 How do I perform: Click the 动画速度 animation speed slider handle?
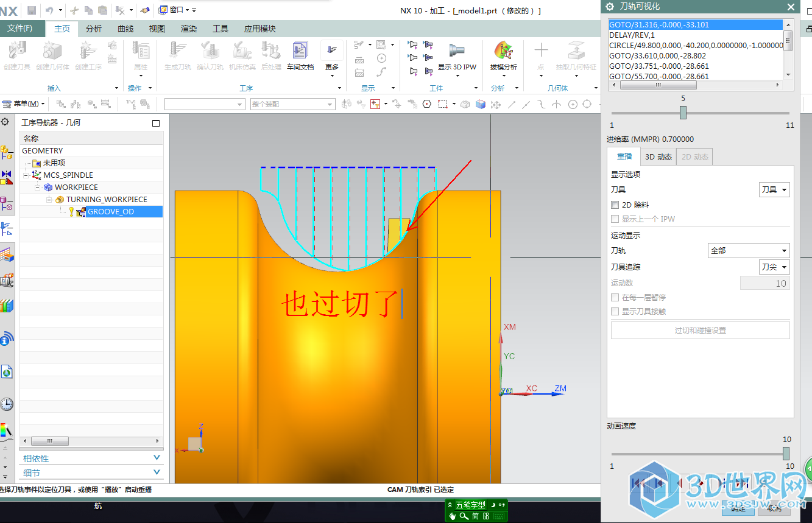(786, 454)
